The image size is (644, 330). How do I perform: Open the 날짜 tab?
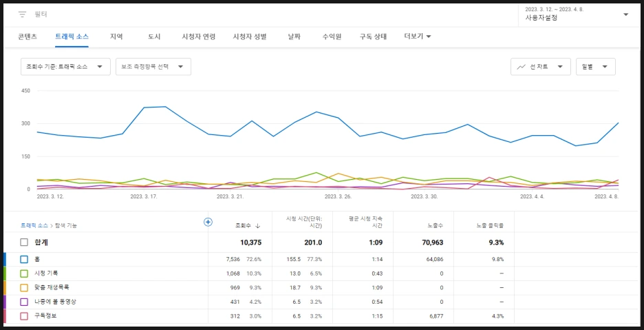(294, 37)
